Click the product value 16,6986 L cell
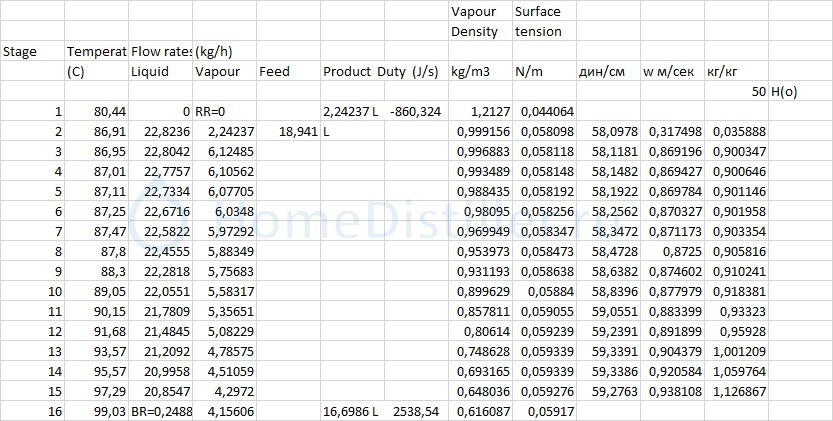 tap(349, 411)
